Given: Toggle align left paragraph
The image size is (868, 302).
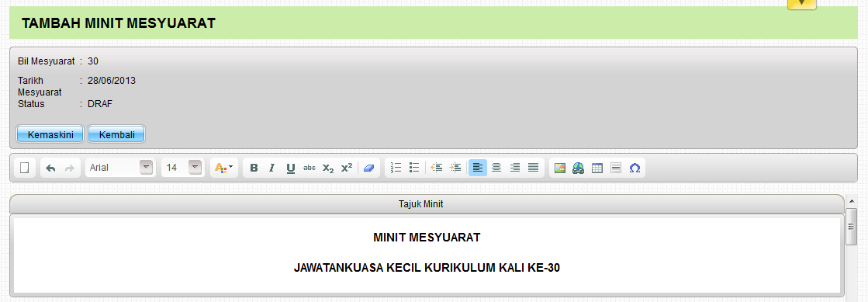Looking at the screenshot, I should (x=478, y=168).
